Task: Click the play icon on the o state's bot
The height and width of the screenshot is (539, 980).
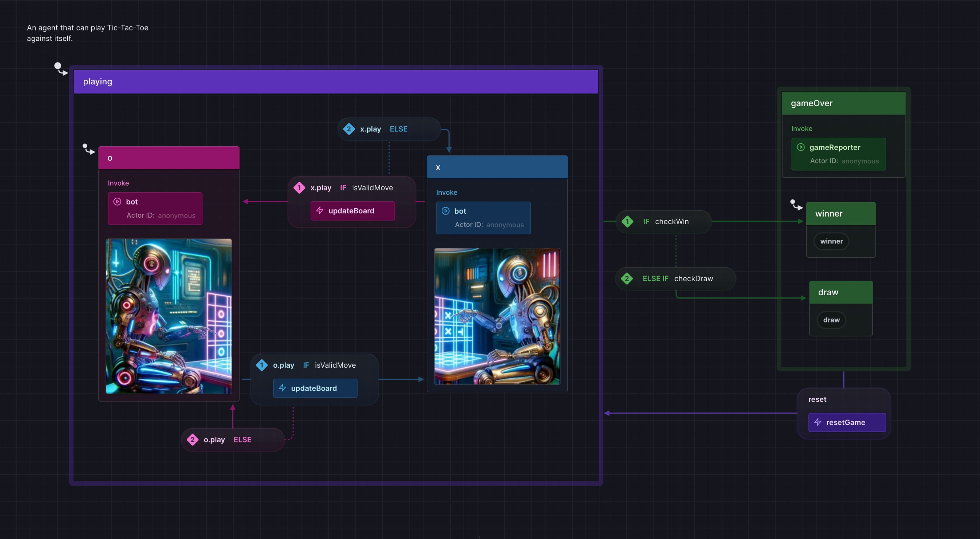Action: [117, 202]
